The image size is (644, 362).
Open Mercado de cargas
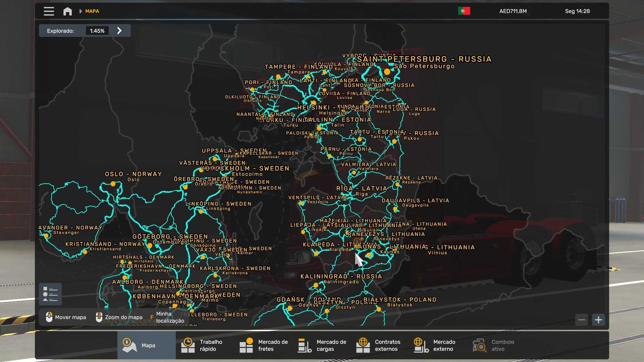pyautogui.click(x=322, y=345)
